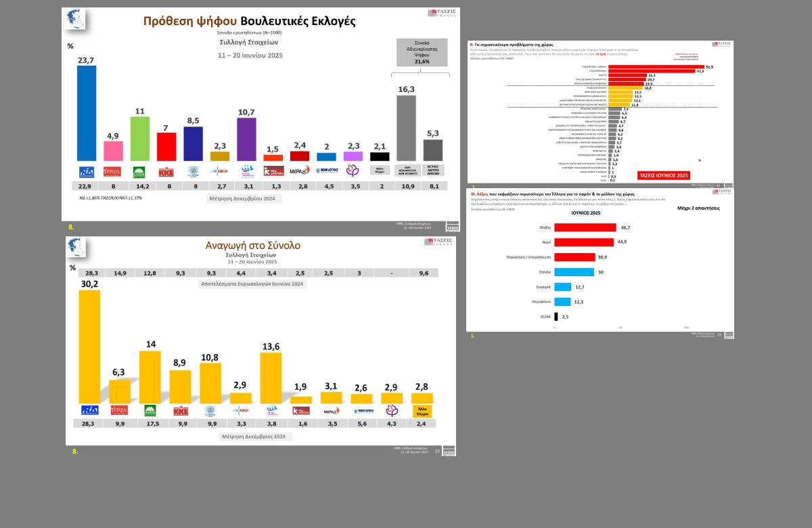This screenshot has height=528, width=812.
Task: Click the purple flower party logo in the top chart
Action: point(353,171)
